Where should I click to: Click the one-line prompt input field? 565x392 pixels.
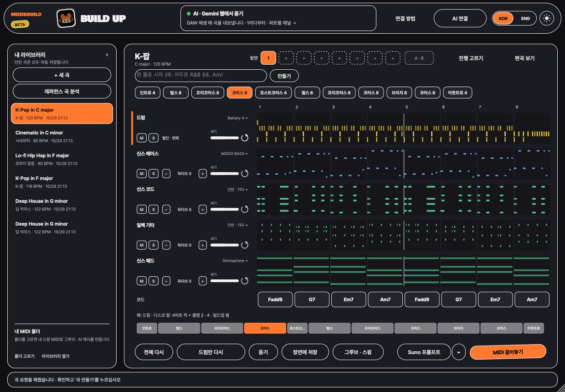point(200,75)
